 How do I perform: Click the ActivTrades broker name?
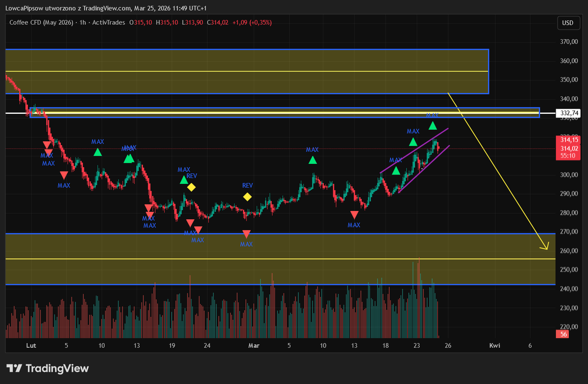tap(106, 23)
